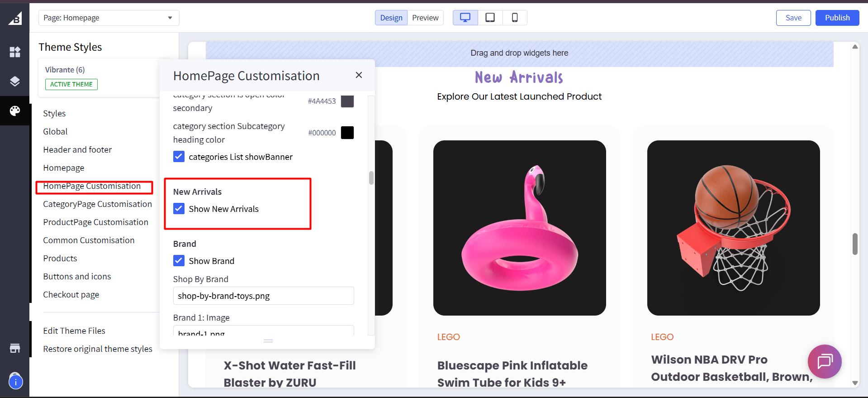Switch to mobile view icon
The image size is (868, 398).
515,18
